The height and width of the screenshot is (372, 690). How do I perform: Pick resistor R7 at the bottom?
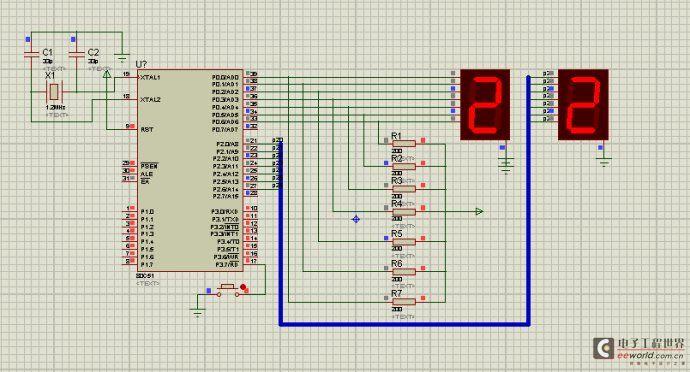point(404,302)
